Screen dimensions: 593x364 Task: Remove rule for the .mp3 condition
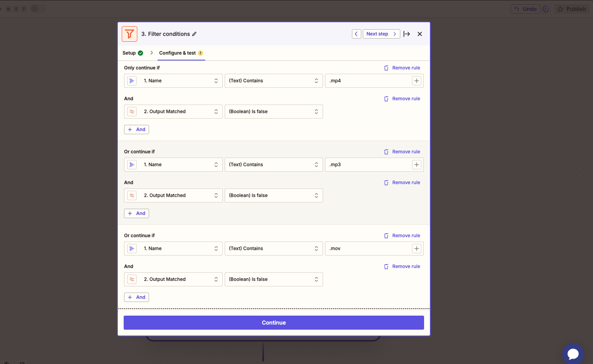(402, 152)
